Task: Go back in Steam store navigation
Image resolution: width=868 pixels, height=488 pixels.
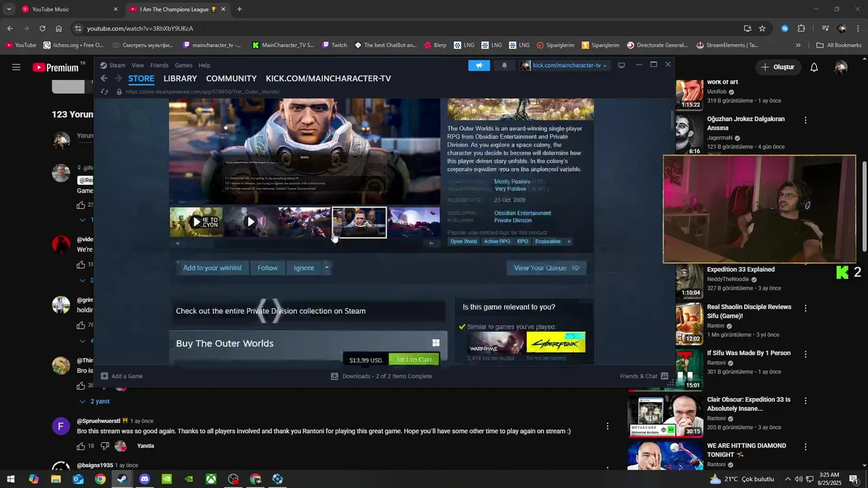Action: click(x=104, y=79)
